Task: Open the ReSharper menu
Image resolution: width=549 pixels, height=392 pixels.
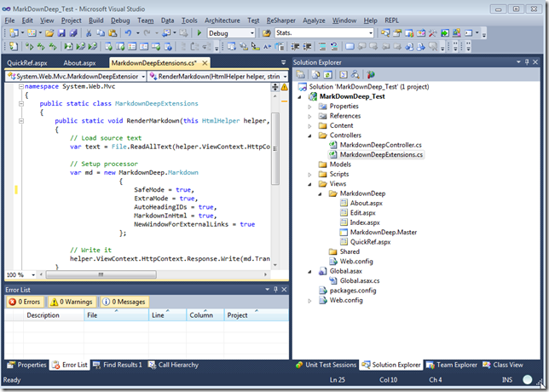Action: [282, 19]
